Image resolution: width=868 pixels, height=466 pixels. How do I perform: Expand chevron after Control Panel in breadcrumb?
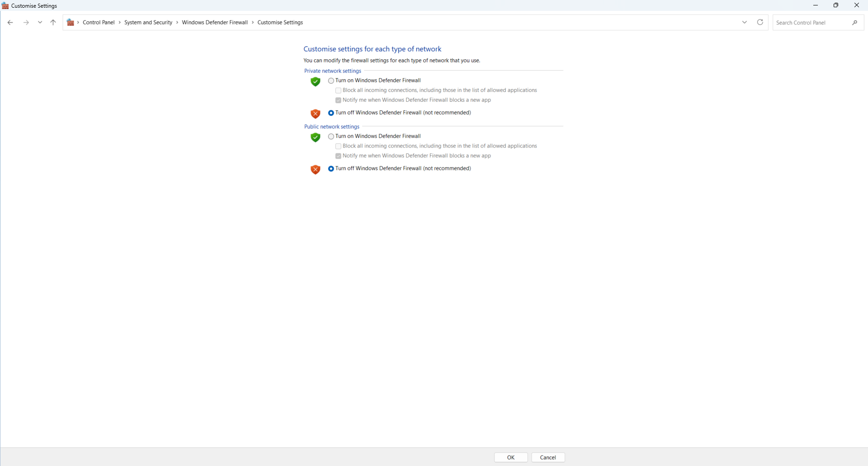tap(120, 23)
